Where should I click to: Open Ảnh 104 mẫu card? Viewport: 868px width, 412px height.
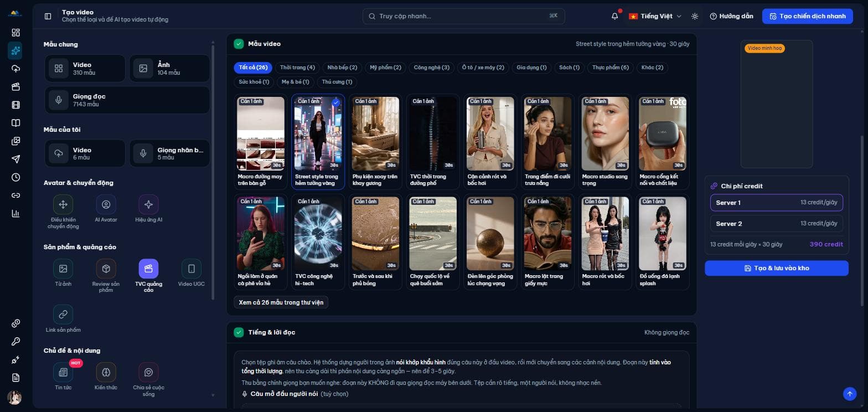coord(169,69)
